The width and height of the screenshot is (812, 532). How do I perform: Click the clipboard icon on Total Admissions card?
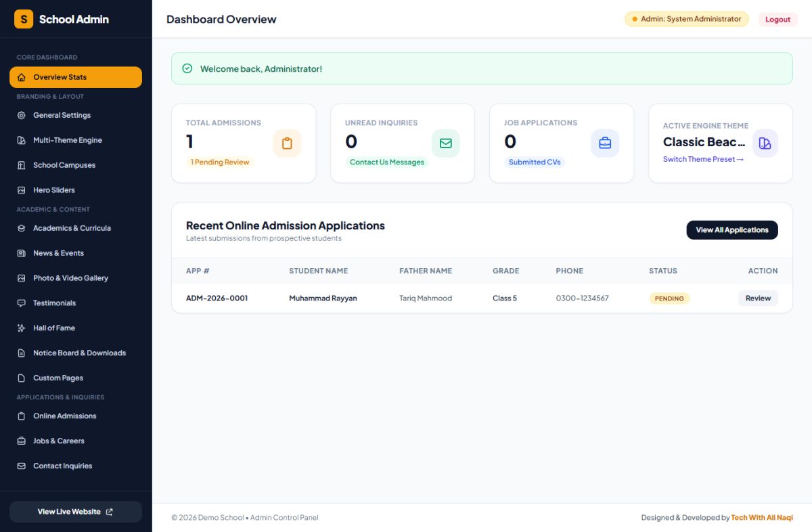click(x=287, y=143)
